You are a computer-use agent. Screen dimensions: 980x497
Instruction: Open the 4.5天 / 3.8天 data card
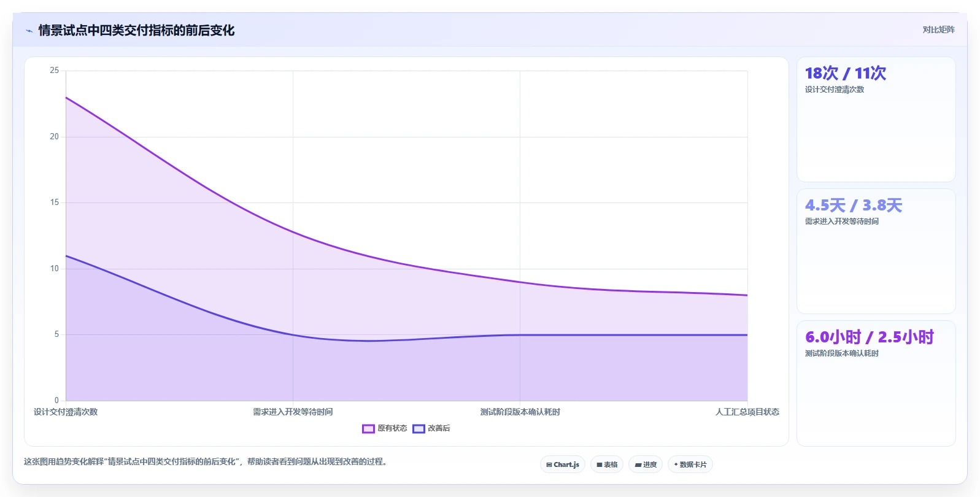pos(876,252)
